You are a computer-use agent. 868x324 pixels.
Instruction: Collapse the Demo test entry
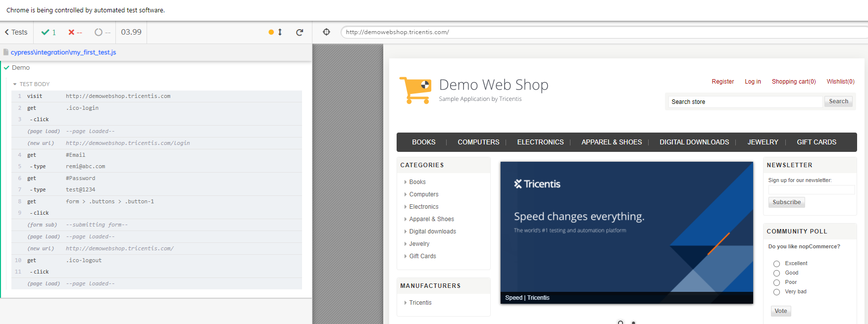click(x=21, y=68)
